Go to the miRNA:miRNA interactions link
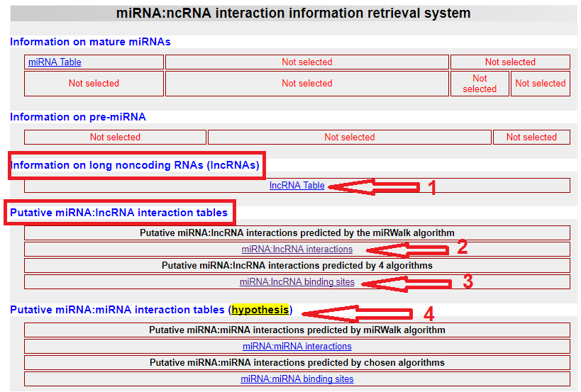Image resolution: width=581 pixels, height=392 pixels. [297, 347]
